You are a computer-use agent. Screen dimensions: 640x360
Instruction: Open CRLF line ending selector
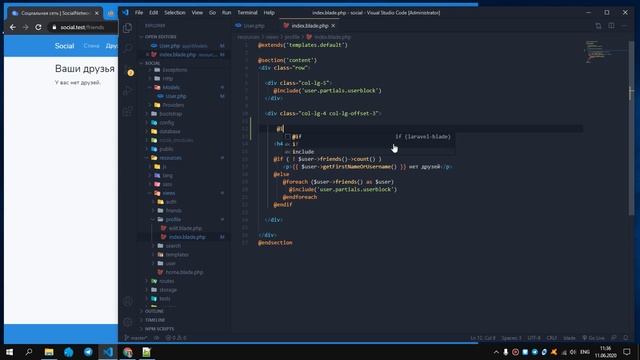(x=551, y=338)
